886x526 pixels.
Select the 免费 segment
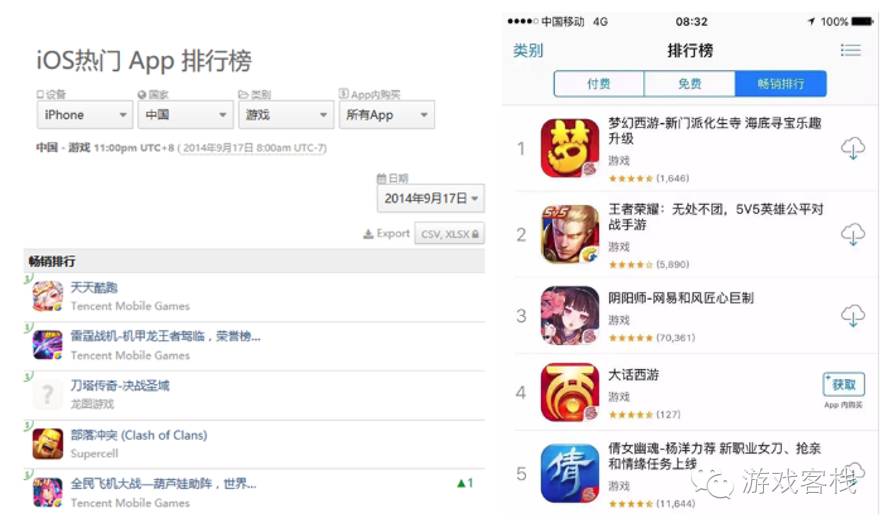tap(689, 84)
